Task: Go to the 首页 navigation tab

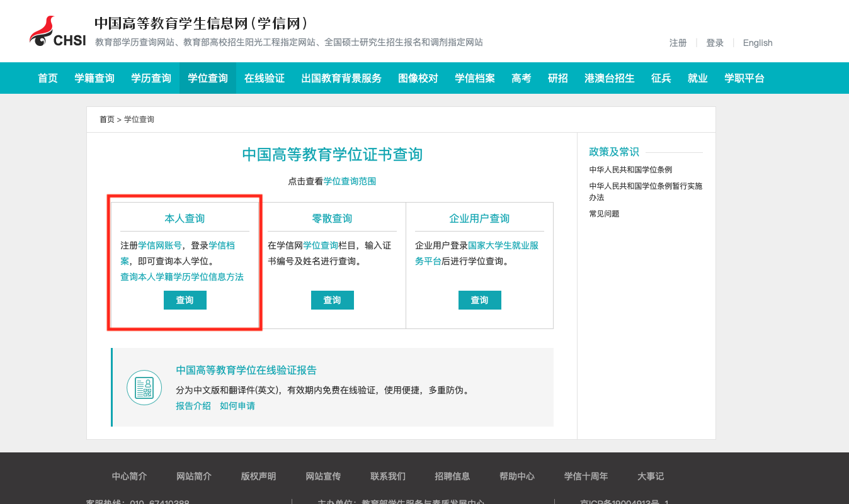Action: point(48,78)
